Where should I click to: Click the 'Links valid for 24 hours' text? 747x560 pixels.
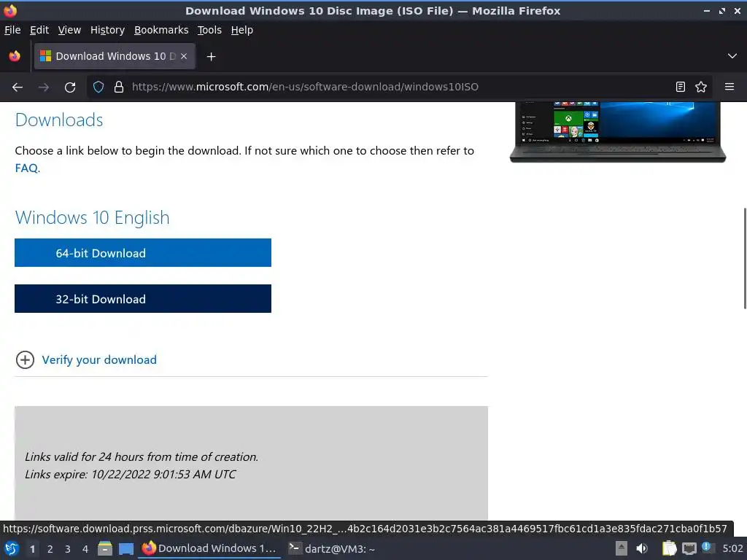142,456
